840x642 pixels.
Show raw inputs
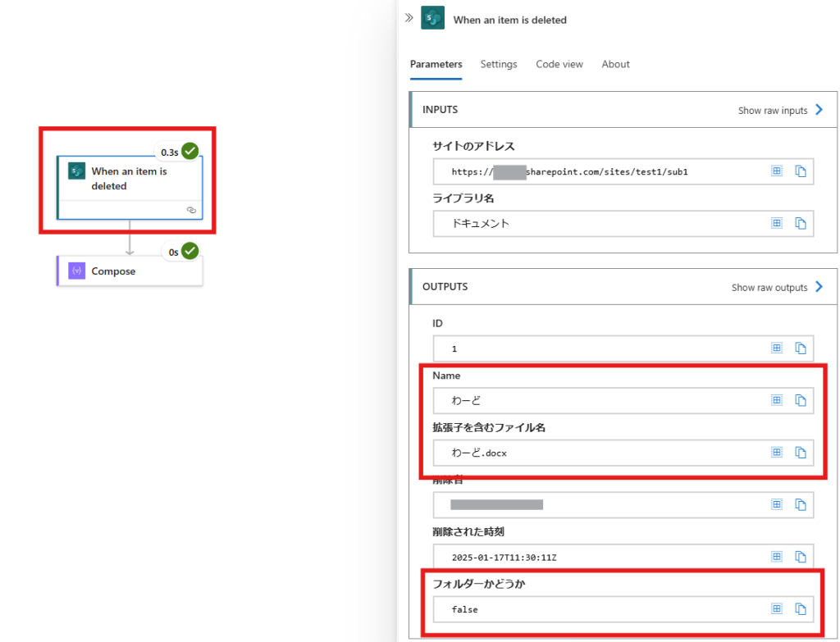click(x=780, y=110)
